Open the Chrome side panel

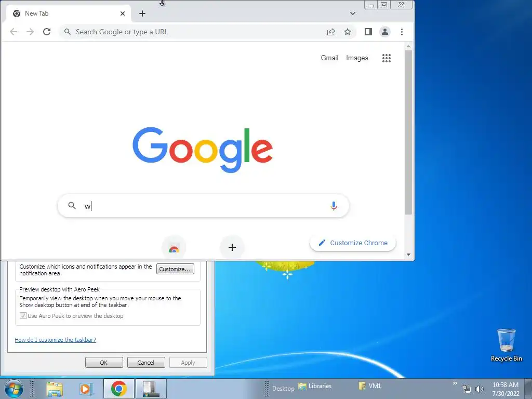tap(368, 32)
